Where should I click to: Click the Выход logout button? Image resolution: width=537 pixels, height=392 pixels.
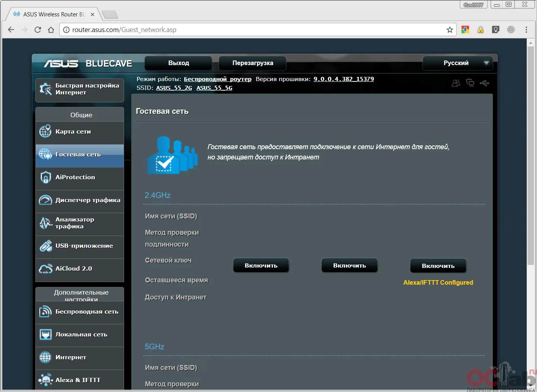click(x=178, y=63)
